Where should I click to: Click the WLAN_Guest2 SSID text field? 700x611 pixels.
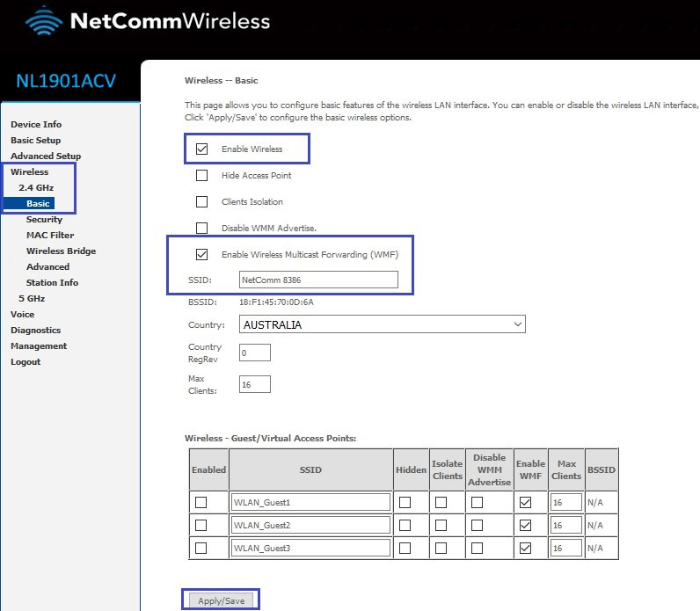pos(310,525)
